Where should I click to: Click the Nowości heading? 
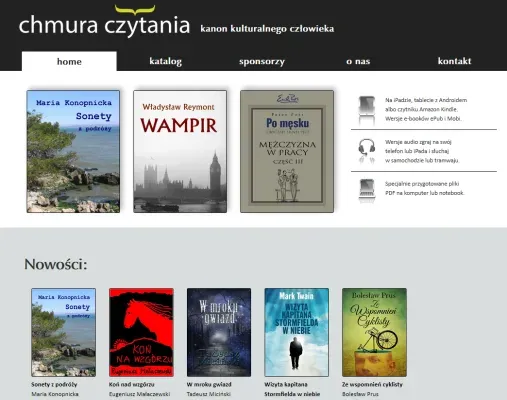(56, 264)
